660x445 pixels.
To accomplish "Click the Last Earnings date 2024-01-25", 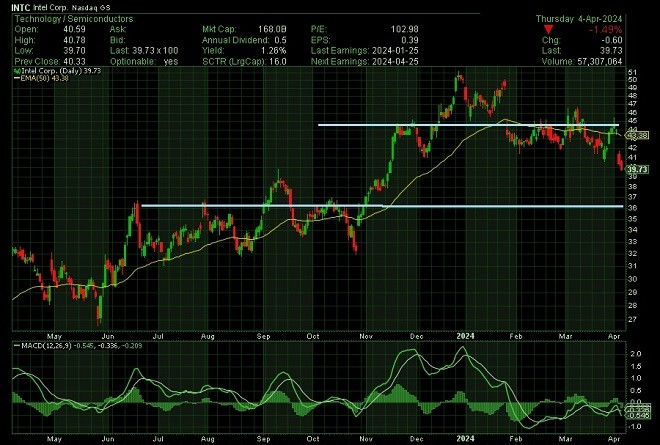I will 395,51.
